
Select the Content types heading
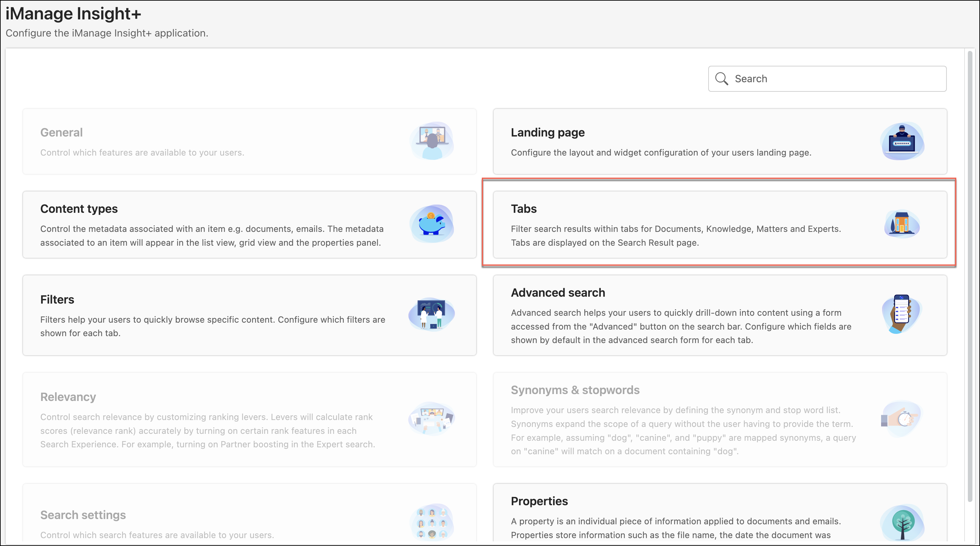click(79, 209)
